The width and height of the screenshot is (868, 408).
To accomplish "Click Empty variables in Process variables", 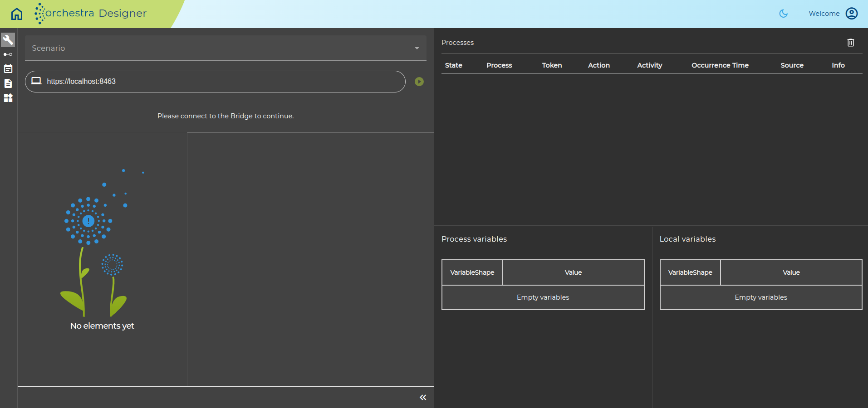I will [543, 297].
